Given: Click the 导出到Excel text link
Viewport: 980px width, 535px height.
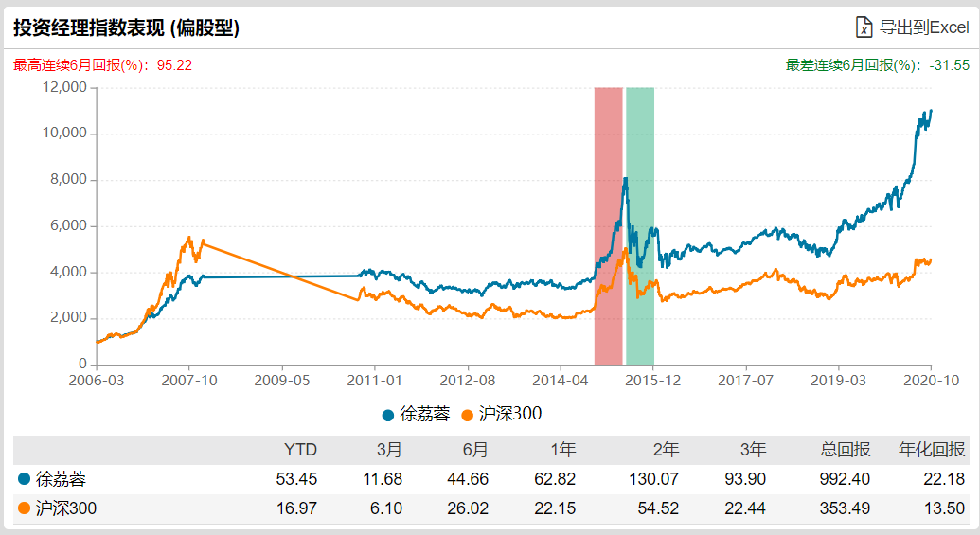Looking at the screenshot, I should click(x=924, y=27).
